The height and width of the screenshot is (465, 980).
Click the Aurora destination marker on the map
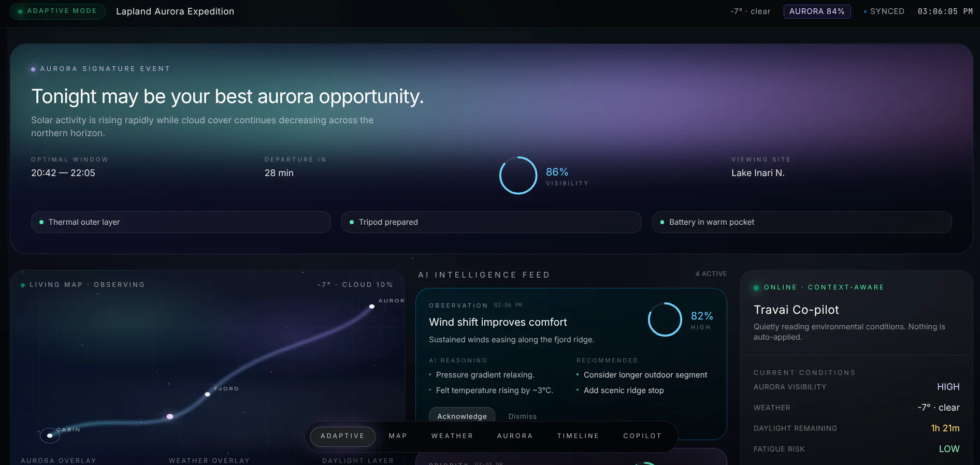pos(371,307)
